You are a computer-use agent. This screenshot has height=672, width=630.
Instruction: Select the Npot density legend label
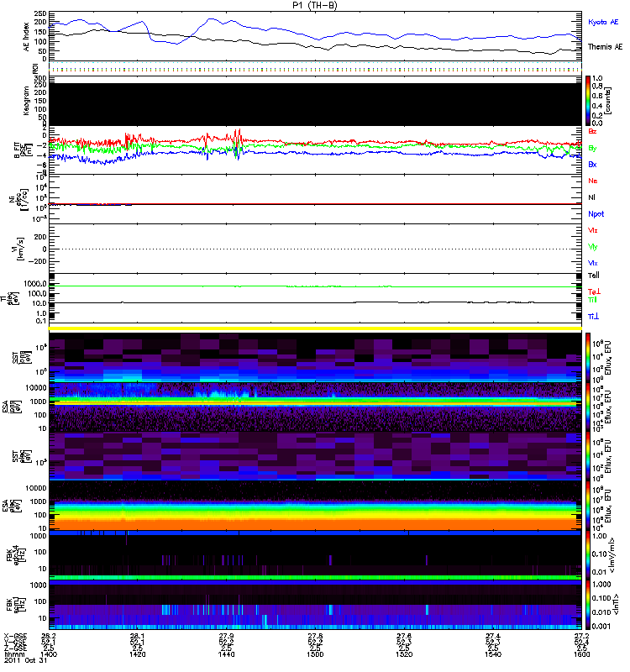[595, 214]
